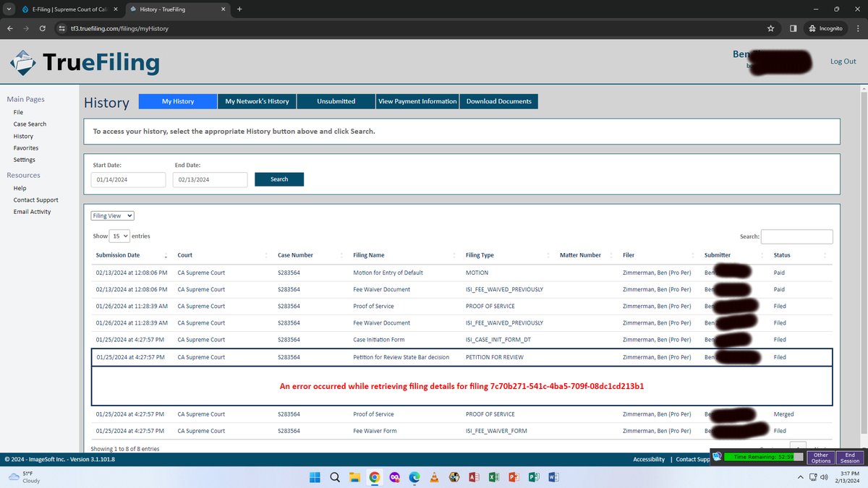
Task: Click the Time Remaining progress bar
Action: pos(763,457)
